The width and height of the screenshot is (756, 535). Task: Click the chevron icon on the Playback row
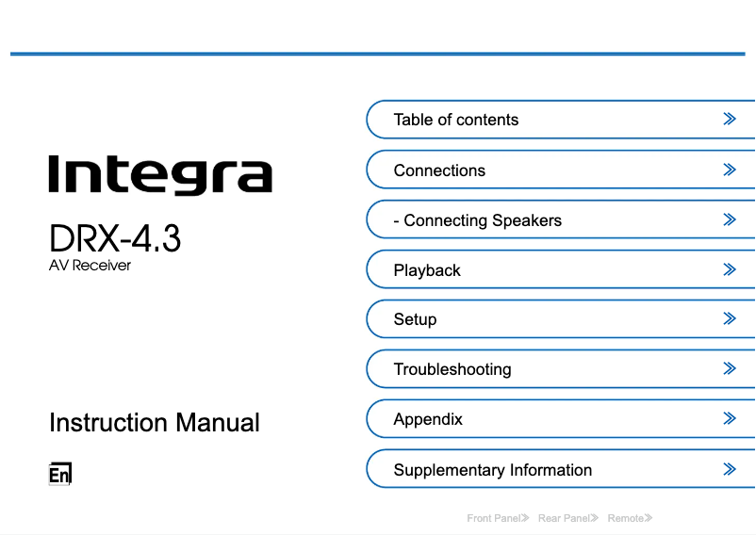coord(729,270)
